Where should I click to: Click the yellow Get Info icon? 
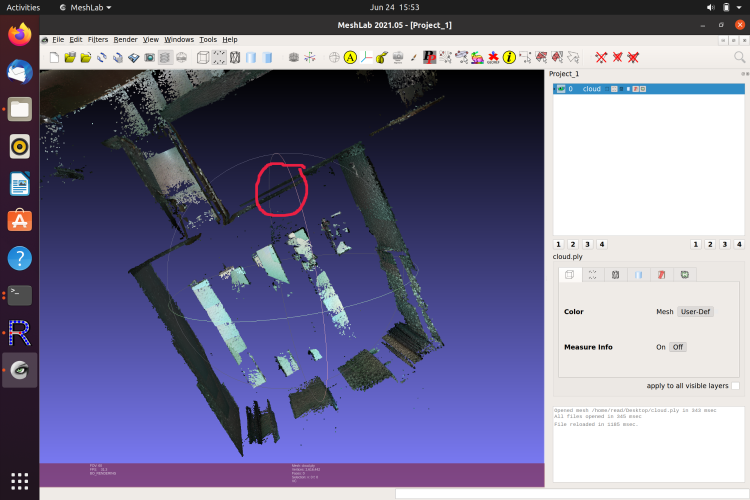click(508, 58)
